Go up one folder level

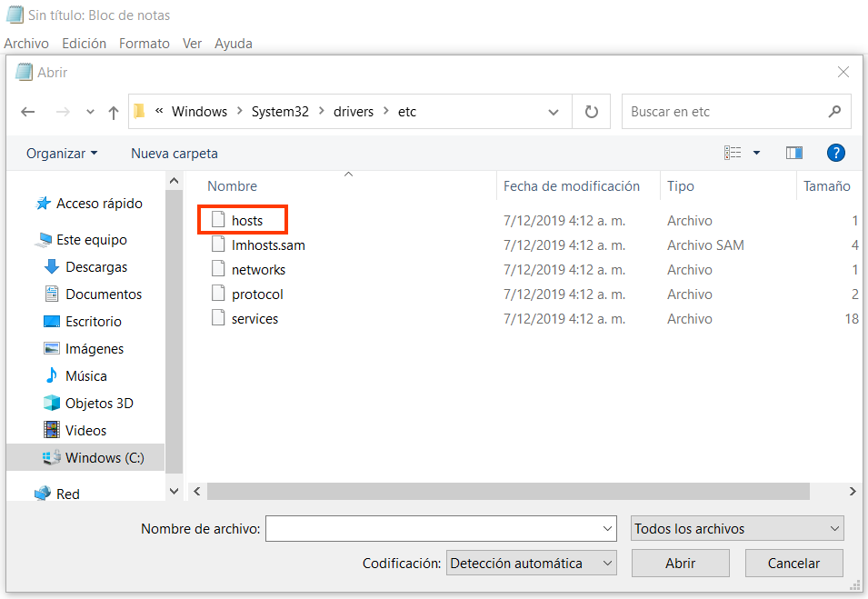[x=113, y=111]
